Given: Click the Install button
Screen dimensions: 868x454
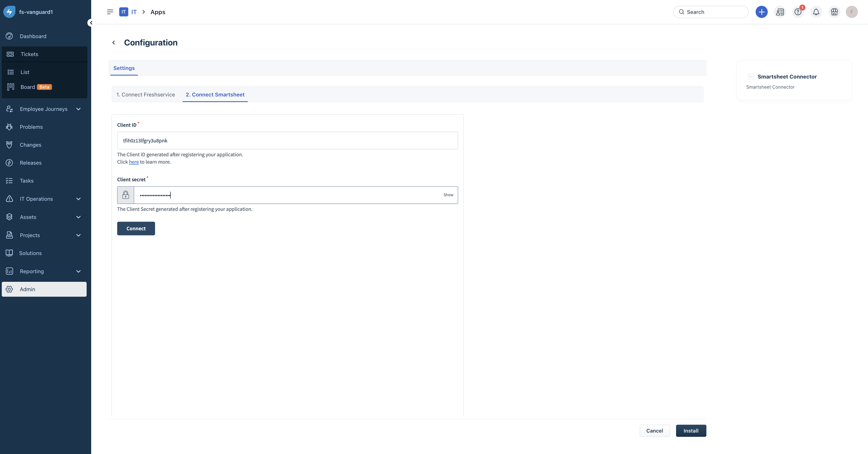Looking at the screenshot, I should coord(690,431).
